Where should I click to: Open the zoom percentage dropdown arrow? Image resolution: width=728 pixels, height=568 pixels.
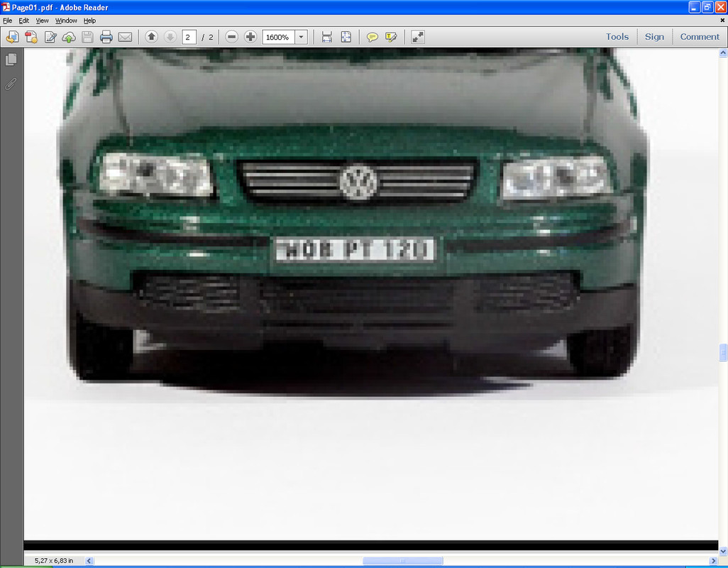click(x=302, y=37)
